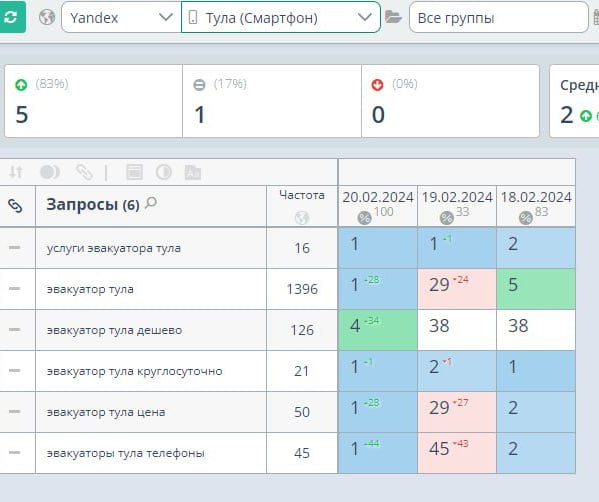
Task: Click percent icon under 18.02.2024
Action: tap(526, 218)
